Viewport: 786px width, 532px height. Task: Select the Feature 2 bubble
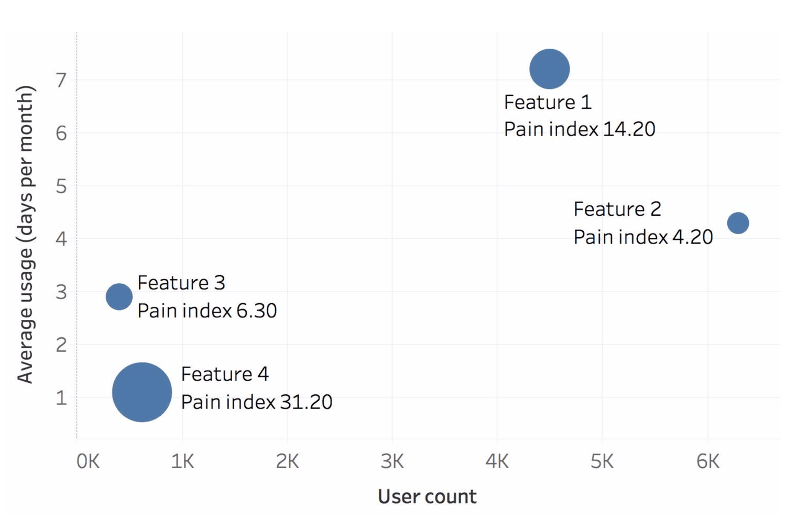pyautogui.click(x=738, y=223)
